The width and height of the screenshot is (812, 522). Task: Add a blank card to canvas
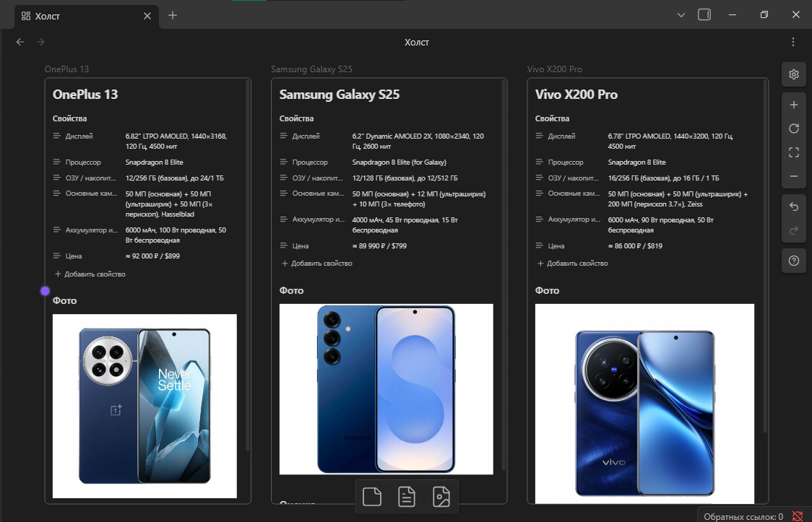pos(372,497)
